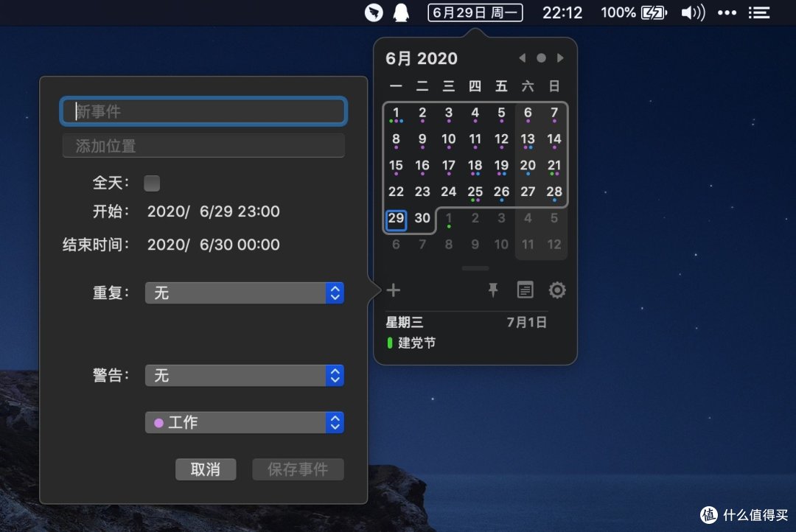Select June 30 on the calendar grid
The width and height of the screenshot is (796, 532).
[422, 218]
